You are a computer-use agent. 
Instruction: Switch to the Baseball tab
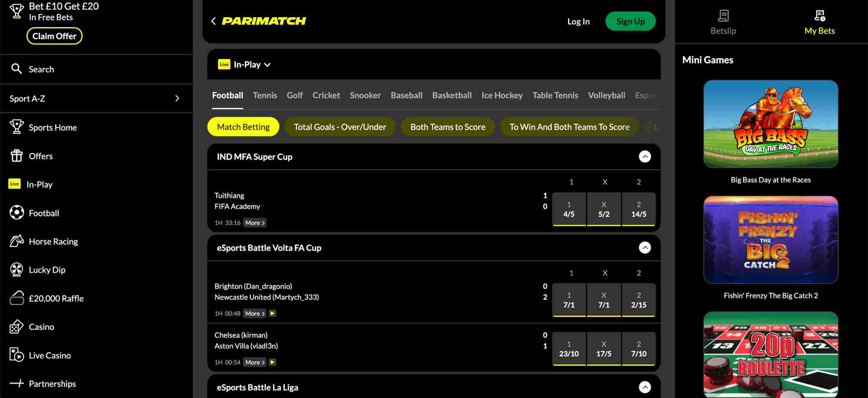407,95
